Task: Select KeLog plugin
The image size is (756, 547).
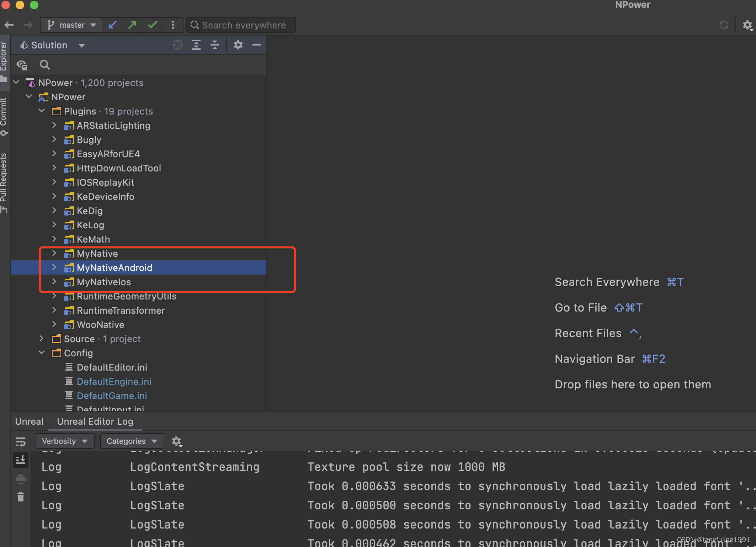Action: click(x=90, y=225)
